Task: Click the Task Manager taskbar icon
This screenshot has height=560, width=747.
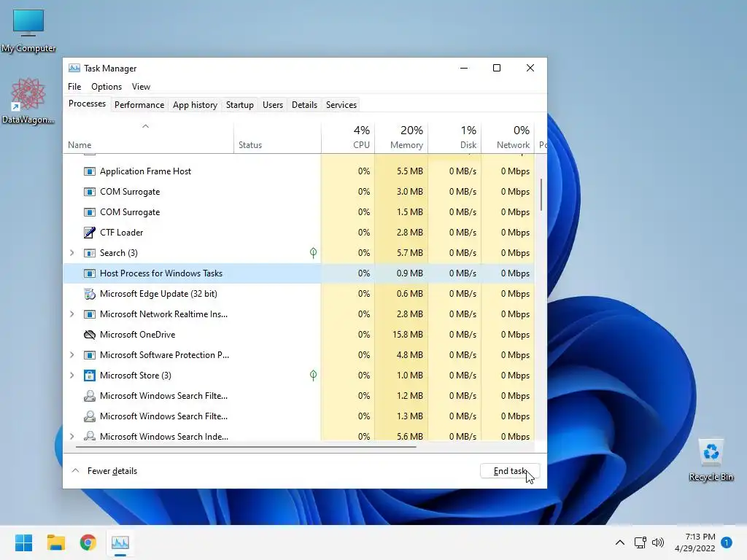Action: pos(120,542)
